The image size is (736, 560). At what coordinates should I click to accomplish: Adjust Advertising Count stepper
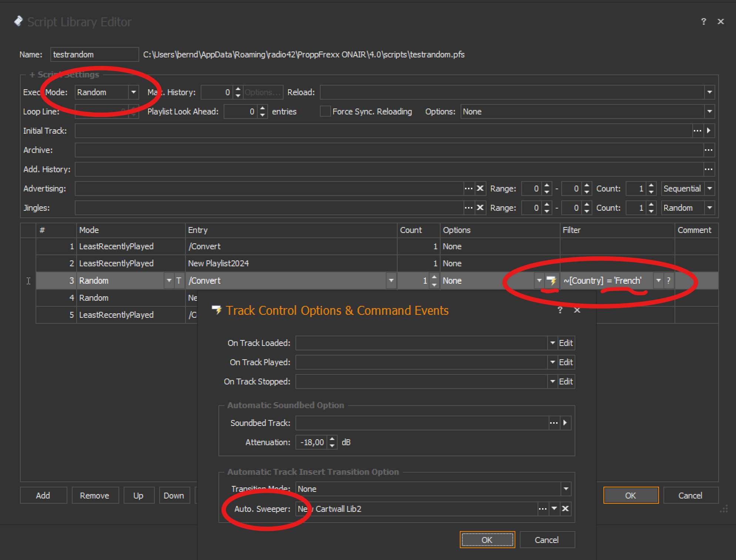[x=651, y=189]
